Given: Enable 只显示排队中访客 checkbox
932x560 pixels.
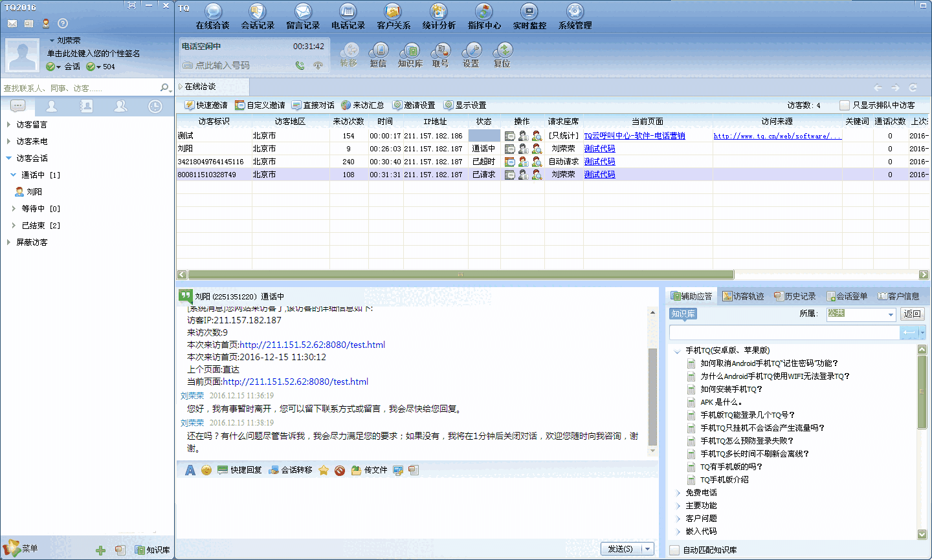Looking at the screenshot, I should click(x=845, y=105).
